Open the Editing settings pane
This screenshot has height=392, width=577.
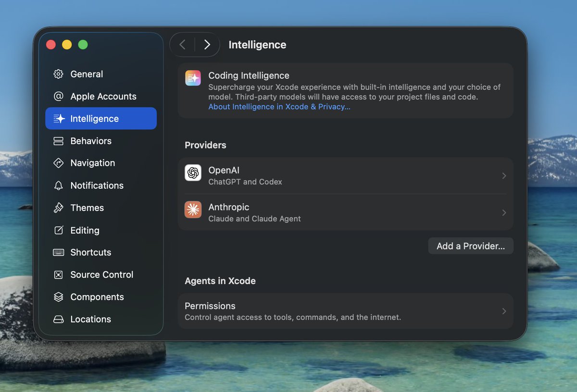101,230
